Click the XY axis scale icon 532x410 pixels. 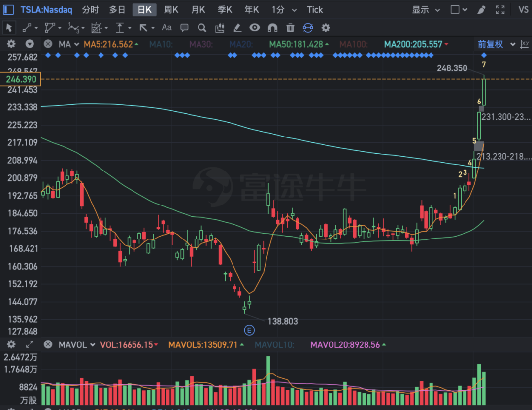(x=525, y=44)
